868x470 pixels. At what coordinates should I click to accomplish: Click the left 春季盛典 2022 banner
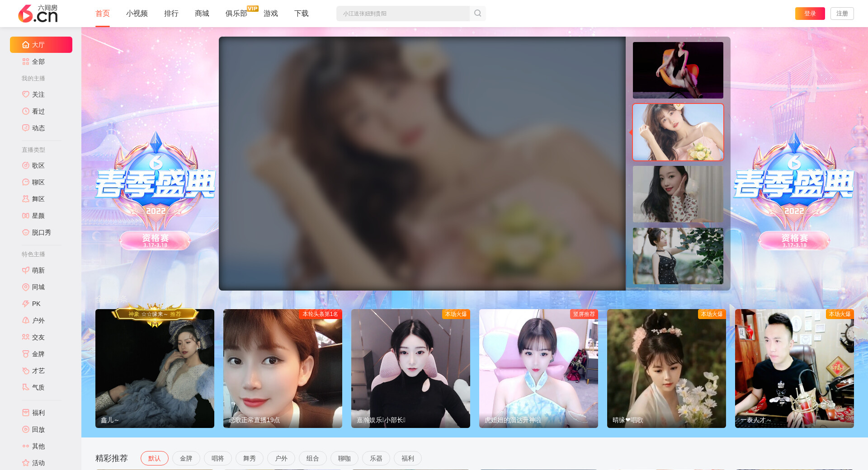pyautogui.click(x=155, y=190)
